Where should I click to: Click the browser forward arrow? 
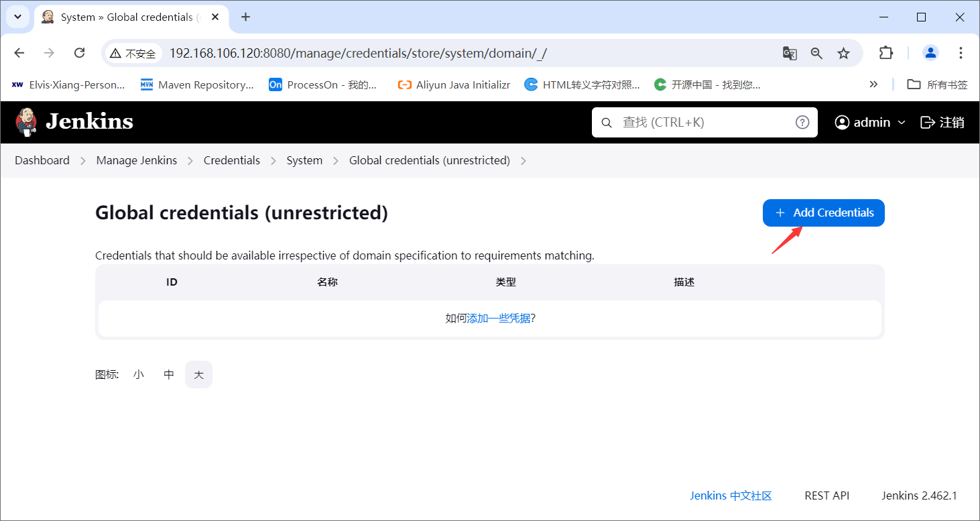[49, 53]
